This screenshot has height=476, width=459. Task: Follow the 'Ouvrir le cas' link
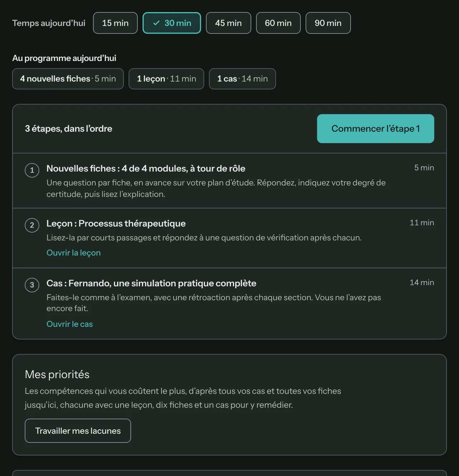70,324
